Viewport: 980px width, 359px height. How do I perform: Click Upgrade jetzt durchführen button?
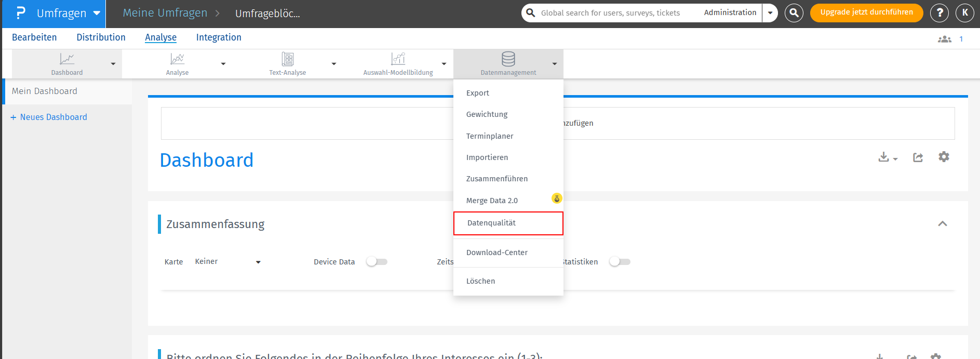point(866,13)
